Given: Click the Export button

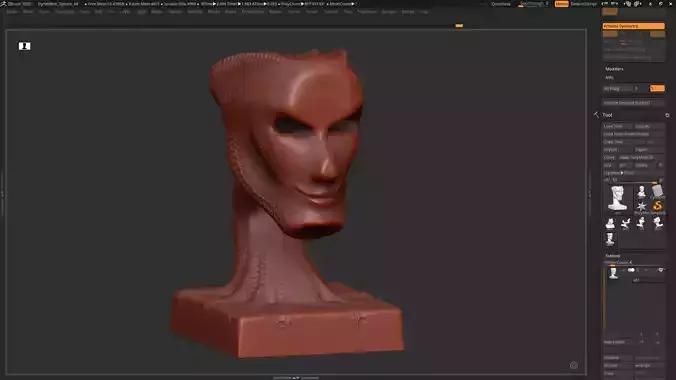Looking at the screenshot, I should tap(649, 150).
